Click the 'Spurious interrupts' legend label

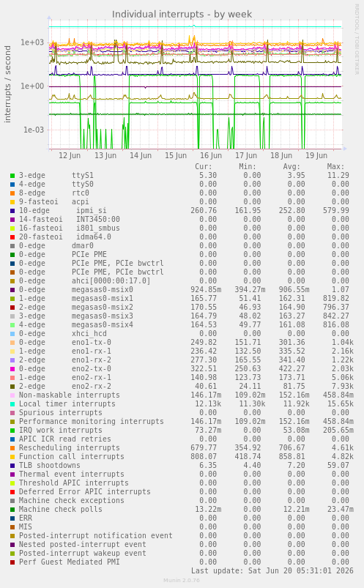[61, 412]
